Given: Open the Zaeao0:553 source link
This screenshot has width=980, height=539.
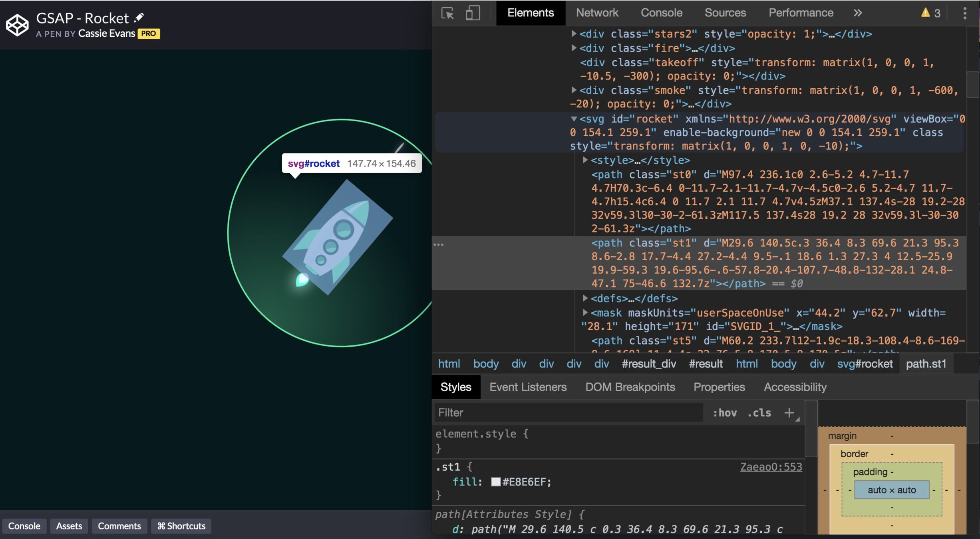Looking at the screenshot, I should (771, 467).
